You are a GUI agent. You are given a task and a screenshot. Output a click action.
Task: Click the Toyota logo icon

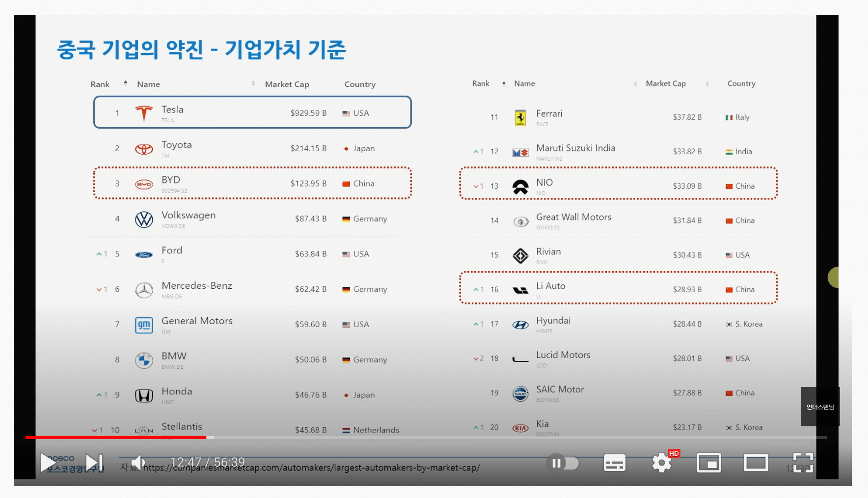[x=144, y=149]
